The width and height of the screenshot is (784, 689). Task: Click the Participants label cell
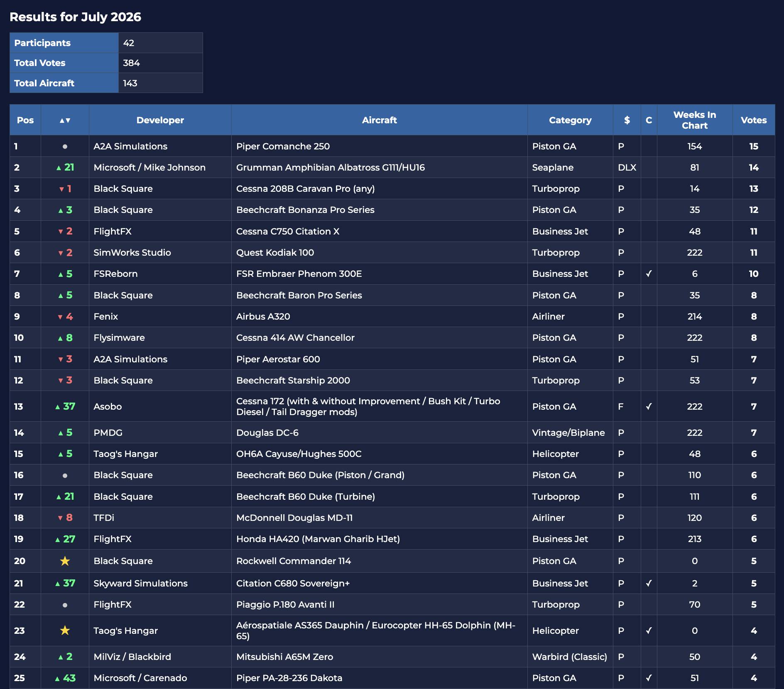[64, 43]
